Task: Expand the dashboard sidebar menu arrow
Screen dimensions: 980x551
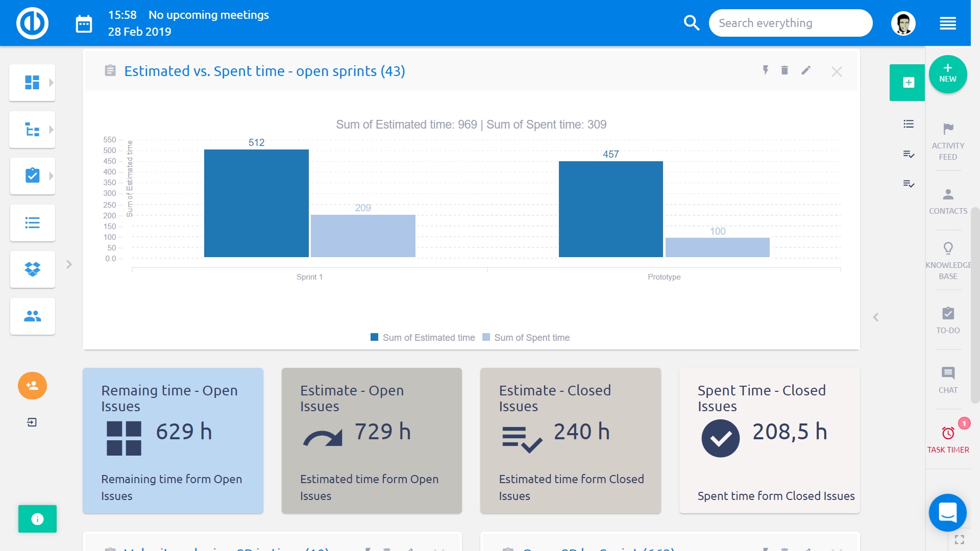Action: pos(51,83)
